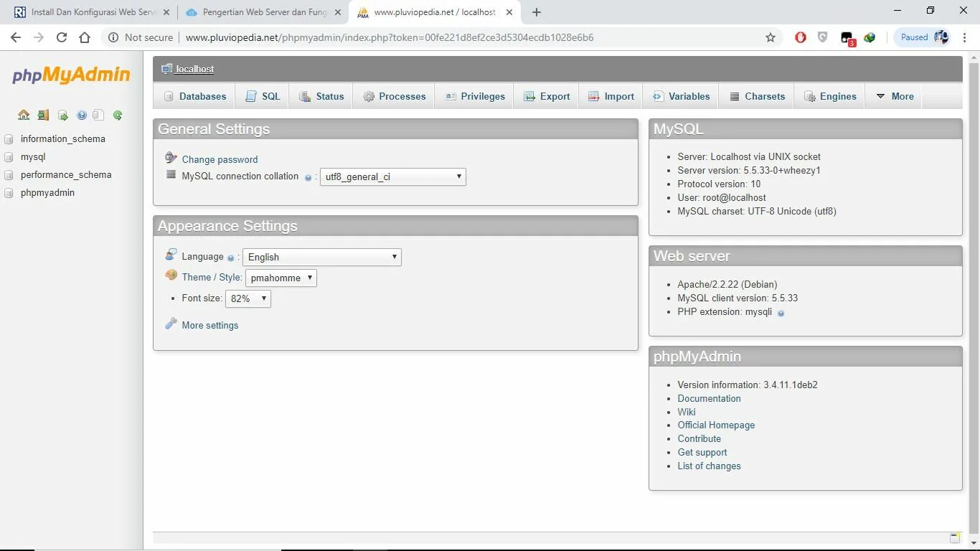Click the wrench icon beside More settings
The height and width of the screenshot is (551, 980).
coord(171,324)
